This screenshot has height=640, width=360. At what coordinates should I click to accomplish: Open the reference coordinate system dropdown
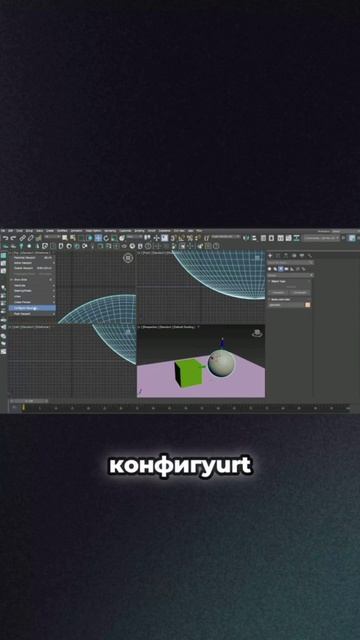coord(135,237)
